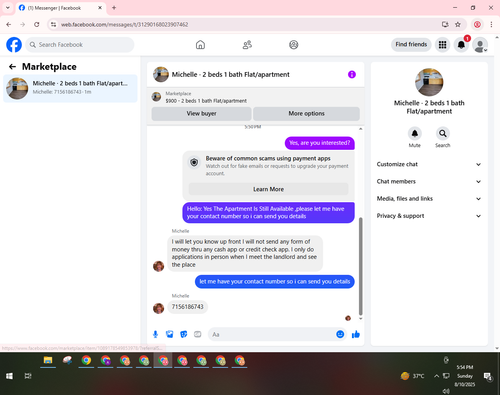The width and height of the screenshot is (500, 395).
Task: Click the chat scrollbar thumb
Action: pyautogui.click(x=360, y=266)
